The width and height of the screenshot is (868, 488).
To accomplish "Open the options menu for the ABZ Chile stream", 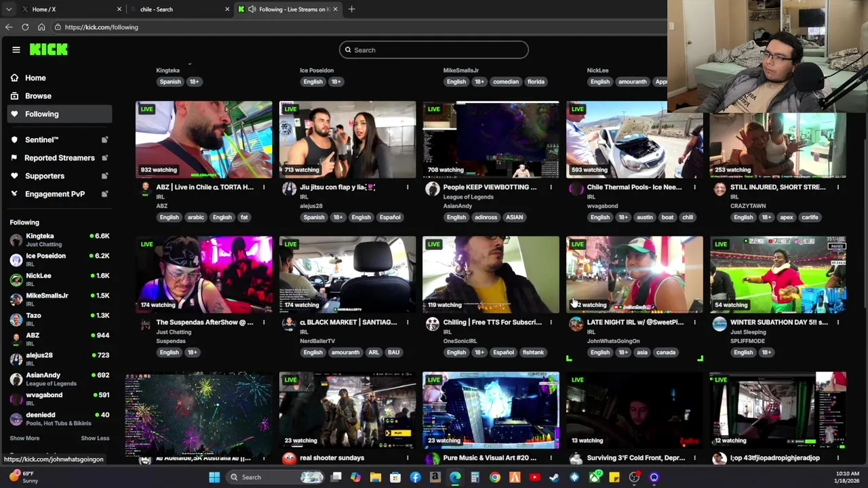I will pyautogui.click(x=264, y=188).
